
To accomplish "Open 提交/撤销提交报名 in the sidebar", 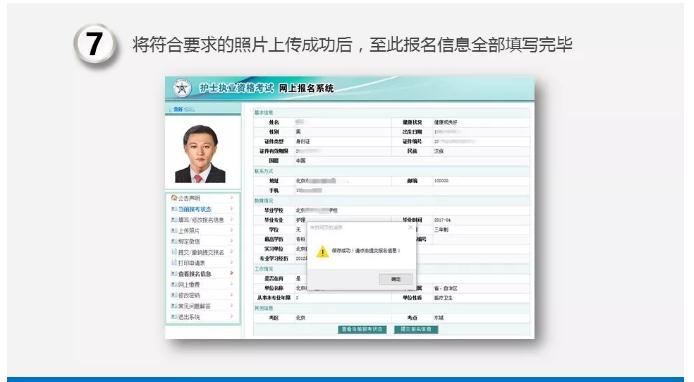I will (201, 252).
